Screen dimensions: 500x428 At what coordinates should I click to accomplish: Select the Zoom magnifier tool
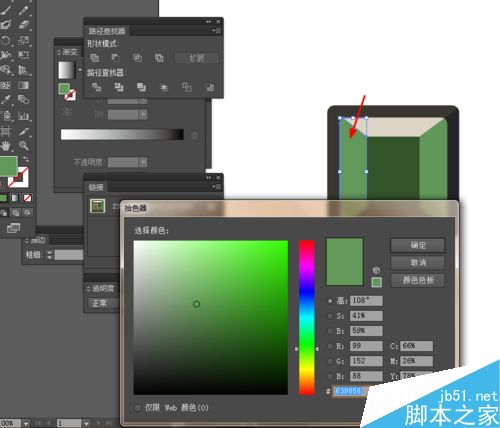click(23, 146)
